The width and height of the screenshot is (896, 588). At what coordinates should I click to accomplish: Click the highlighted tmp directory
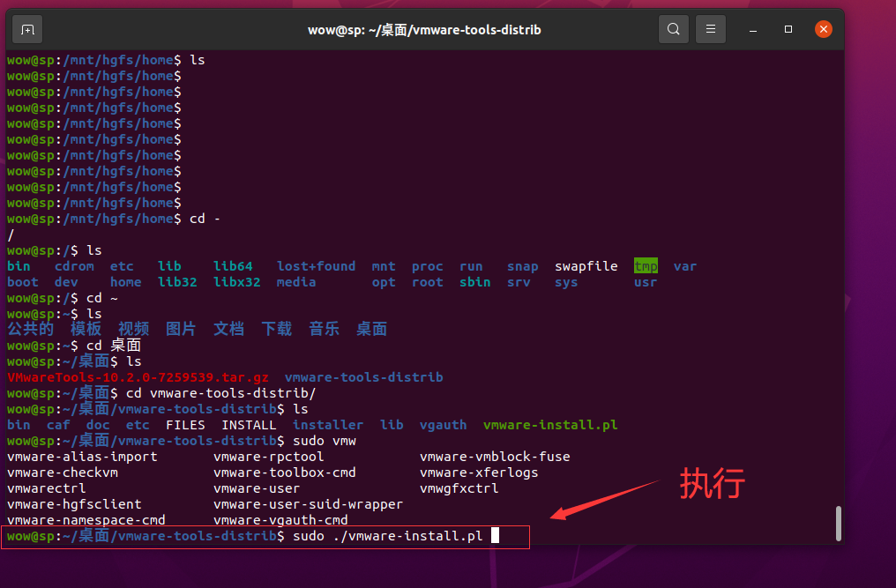[646, 266]
